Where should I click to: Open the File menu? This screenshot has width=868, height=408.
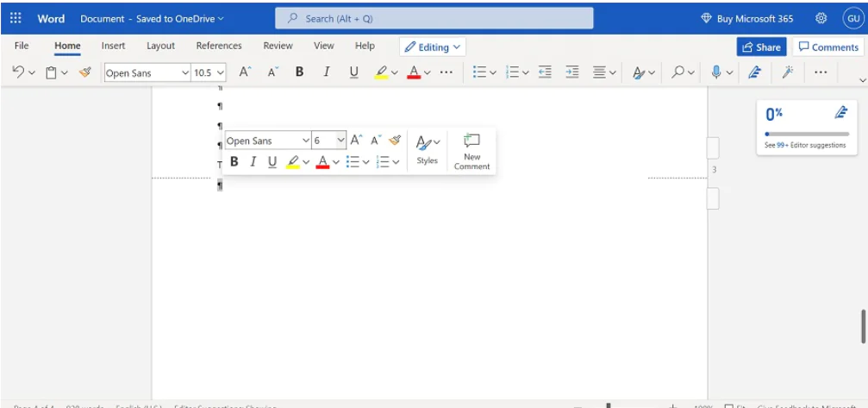[x=22, y=46]
